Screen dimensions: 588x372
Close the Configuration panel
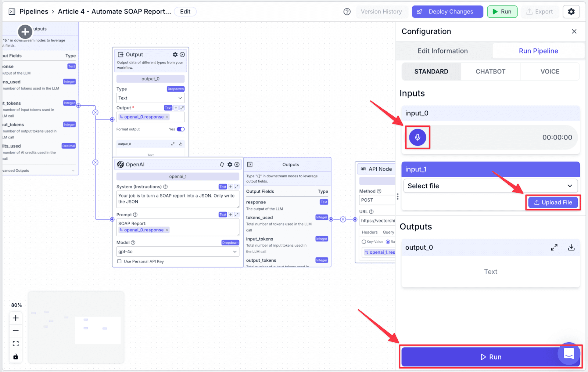click(x=574, y=32)
